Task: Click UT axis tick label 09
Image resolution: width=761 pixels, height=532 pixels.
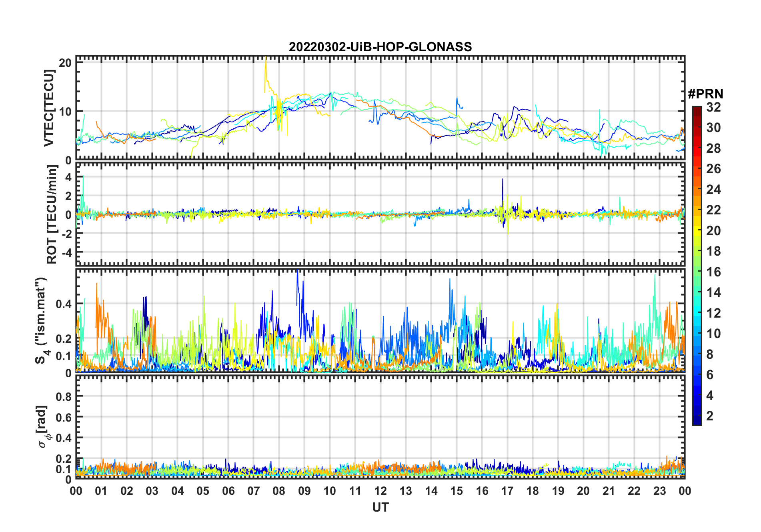Action: [304, 491]
